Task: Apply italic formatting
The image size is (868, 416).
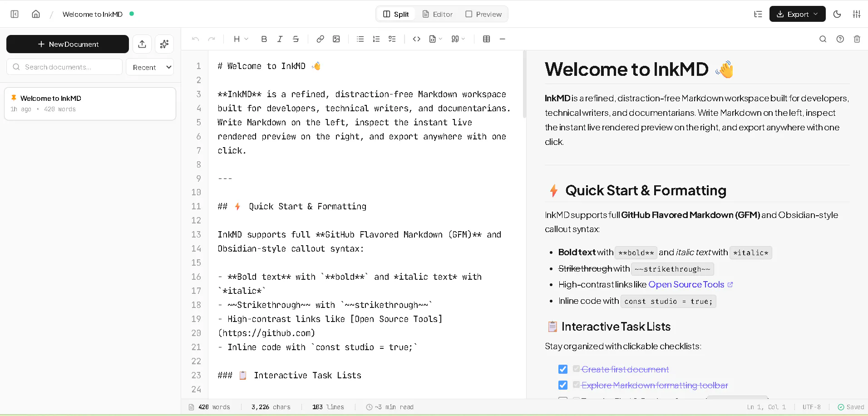Action: (280, 39)
